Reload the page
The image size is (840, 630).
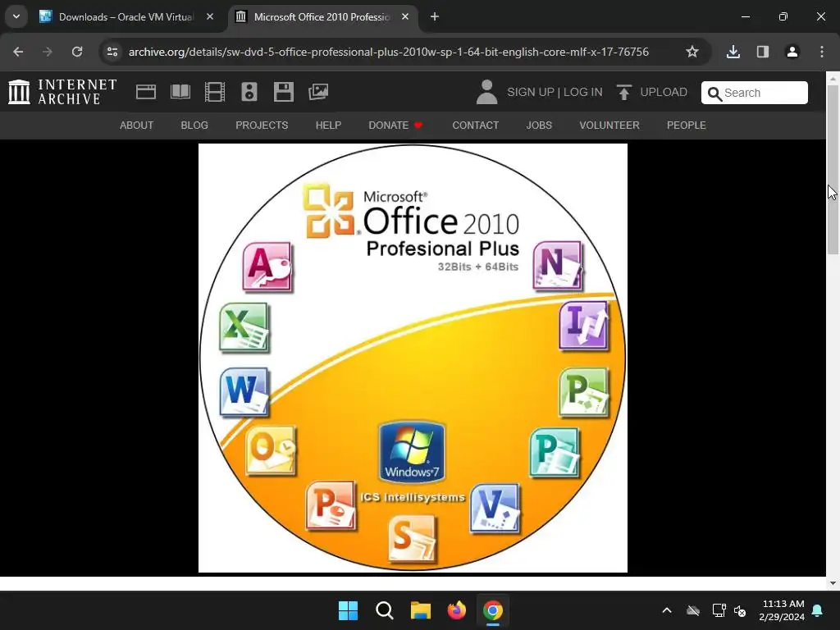click(x=77, y=52)
